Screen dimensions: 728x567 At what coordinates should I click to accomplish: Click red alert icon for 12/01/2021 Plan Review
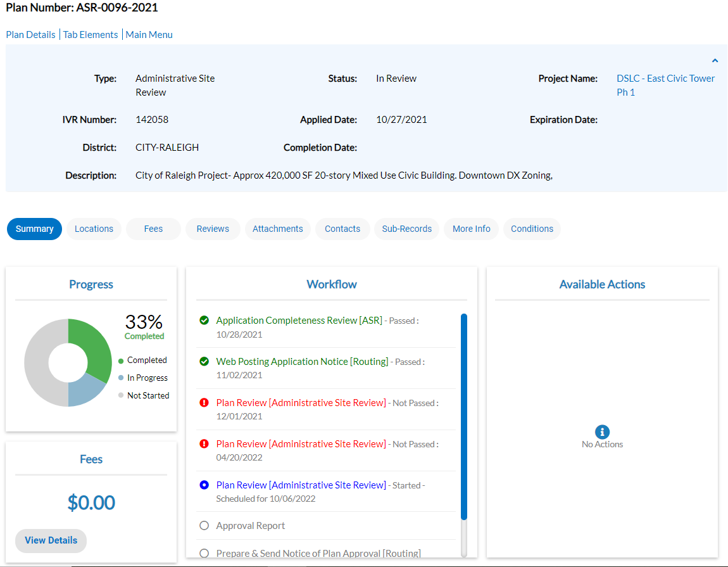(x=204, y=403)
